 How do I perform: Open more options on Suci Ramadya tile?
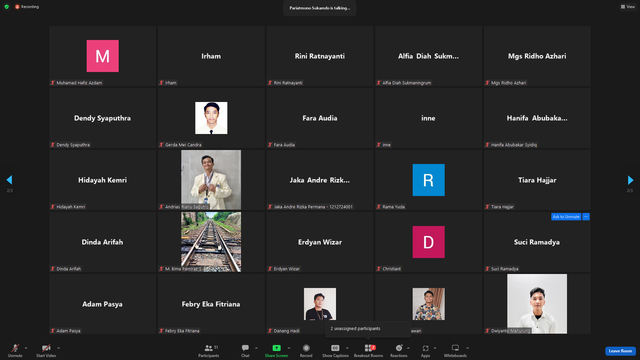click(x=586, y=217)
